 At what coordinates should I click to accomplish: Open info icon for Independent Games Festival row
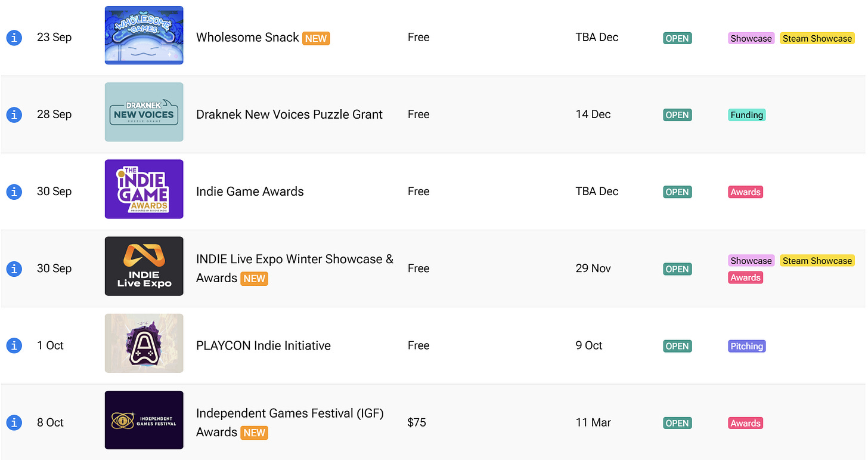click(x=14, y=422)
